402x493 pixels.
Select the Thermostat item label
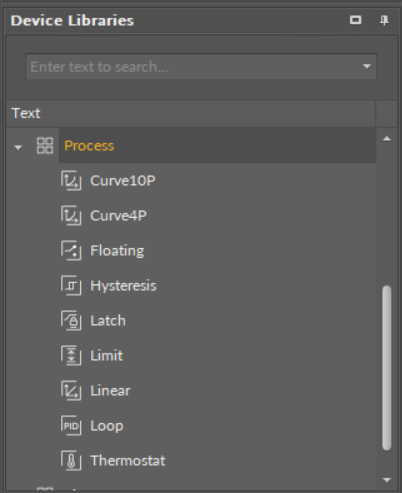pos(128,461)
